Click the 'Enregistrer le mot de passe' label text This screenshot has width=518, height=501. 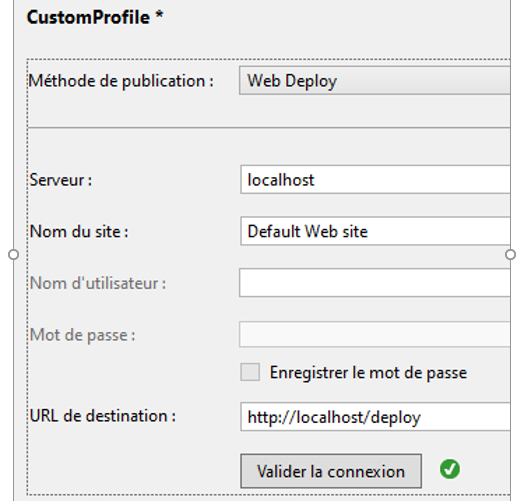368,373
